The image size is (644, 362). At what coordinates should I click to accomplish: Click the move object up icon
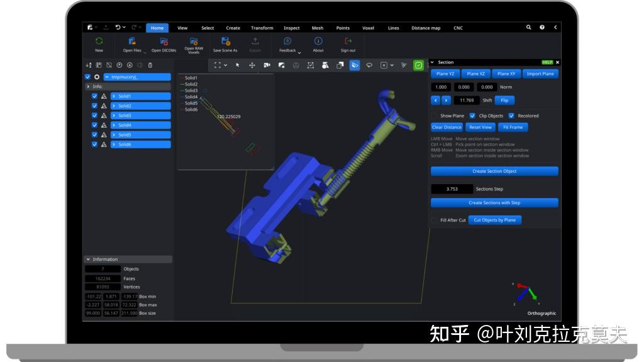[x=119, y=65]
